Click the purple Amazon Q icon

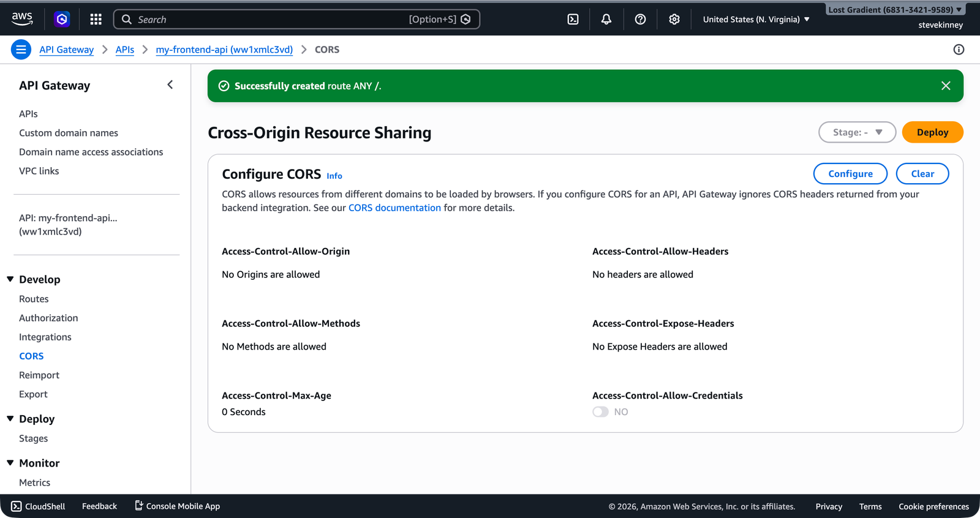62,20
